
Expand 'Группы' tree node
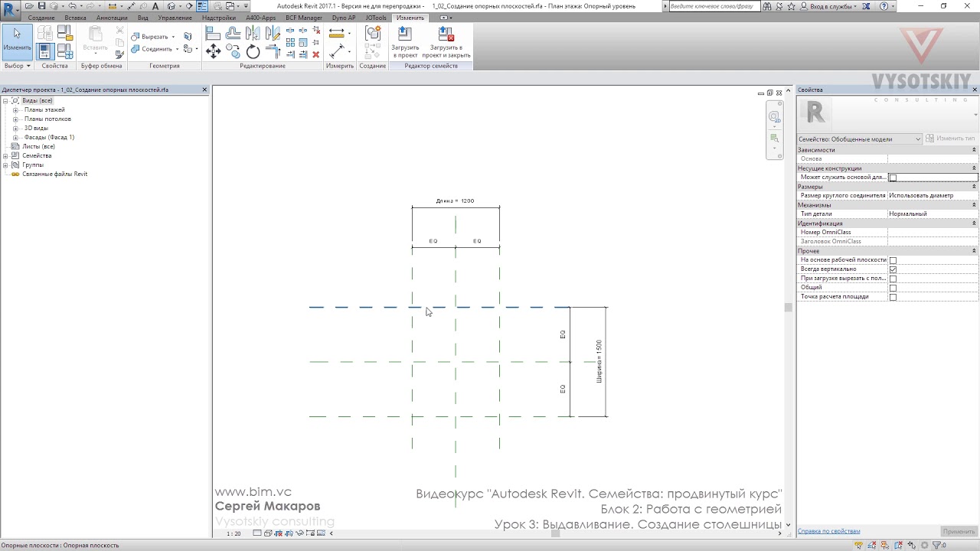(5, 165)
